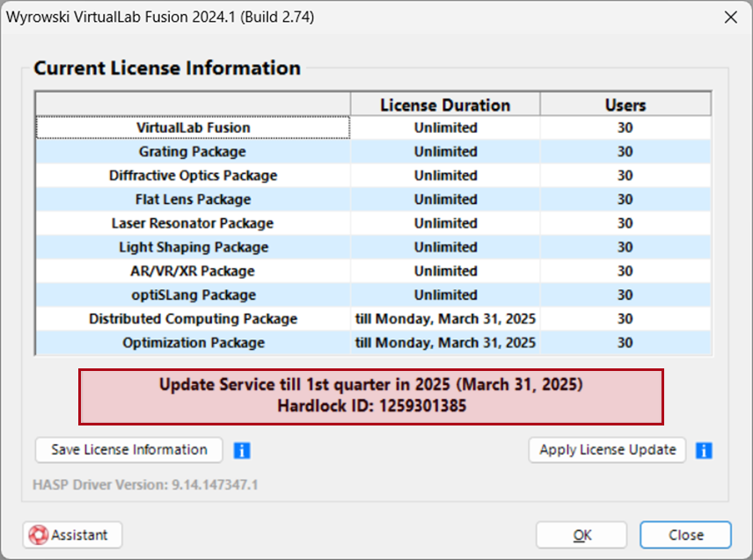Click the License Duration column header
The image size is (753, 560).
[x=445, y=105]
